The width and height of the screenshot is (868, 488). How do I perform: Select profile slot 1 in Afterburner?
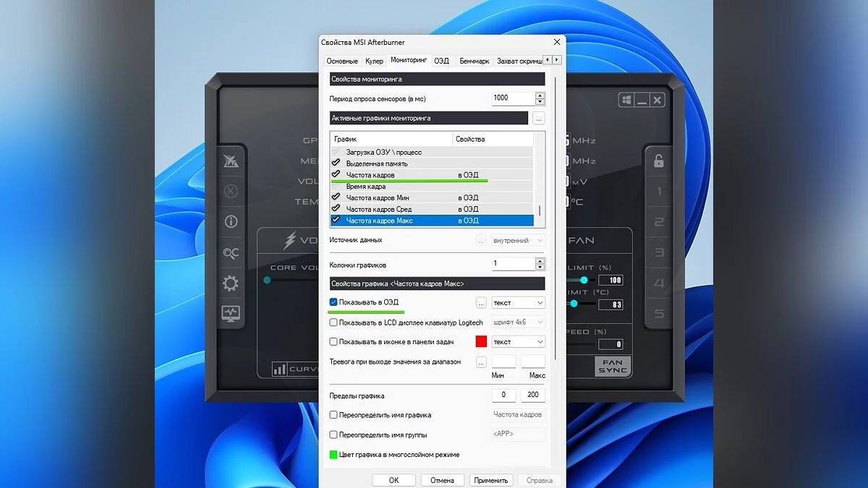click(x=659, y=192)
